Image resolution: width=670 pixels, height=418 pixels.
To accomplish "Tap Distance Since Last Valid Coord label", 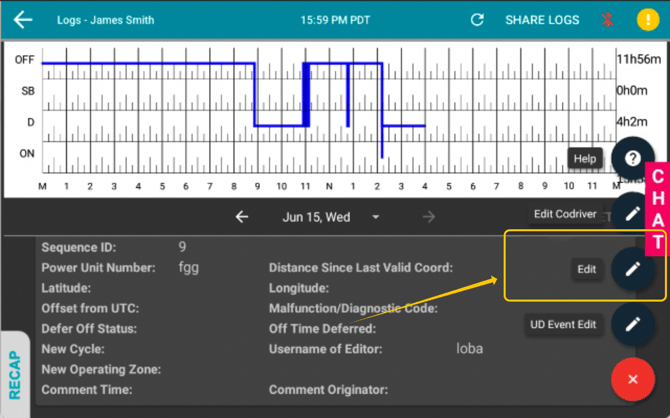I will (361, 268).
